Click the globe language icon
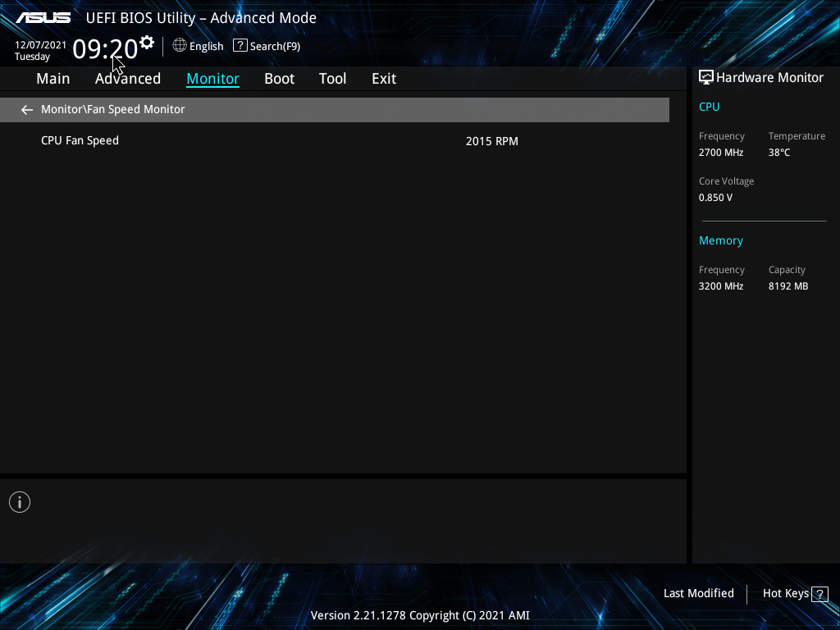The image size is (840, 630). [x=180, y=46]
